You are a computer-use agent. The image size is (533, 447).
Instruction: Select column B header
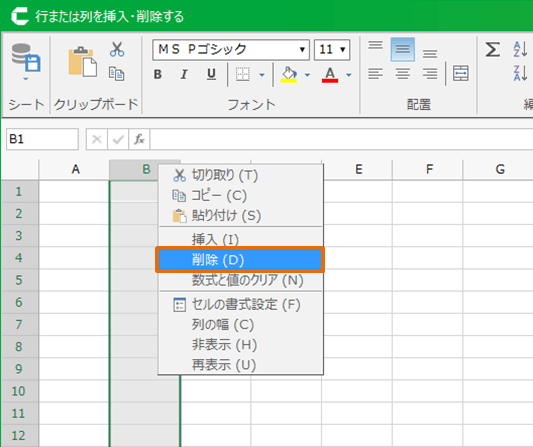(x=145, y=169)
